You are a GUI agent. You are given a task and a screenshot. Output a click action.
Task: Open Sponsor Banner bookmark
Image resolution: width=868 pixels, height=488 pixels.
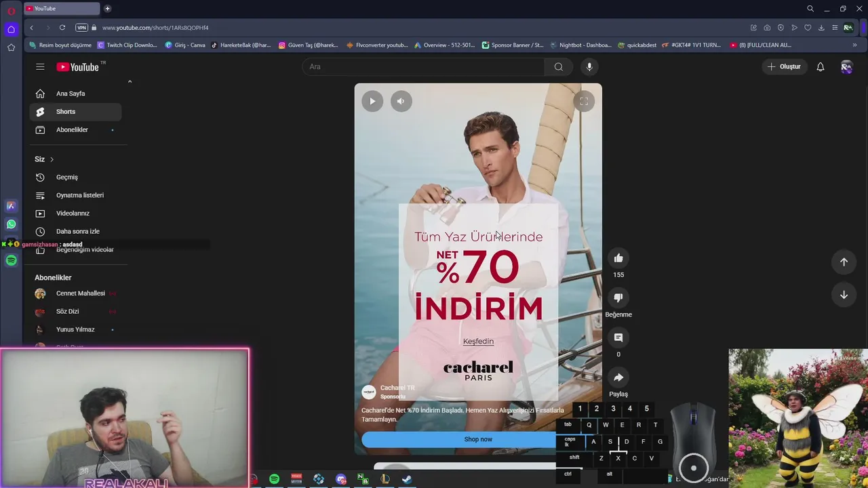(513, 45)
